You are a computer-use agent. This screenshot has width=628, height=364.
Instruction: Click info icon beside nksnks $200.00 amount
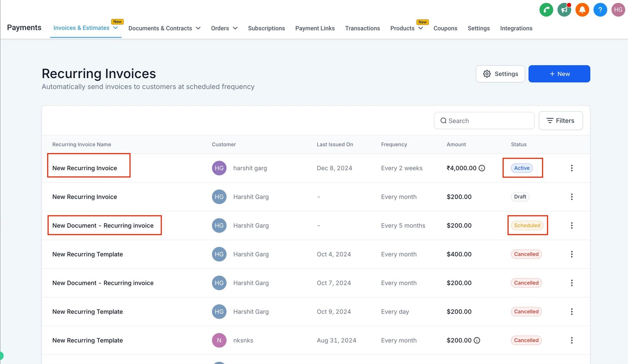(477, 340)
